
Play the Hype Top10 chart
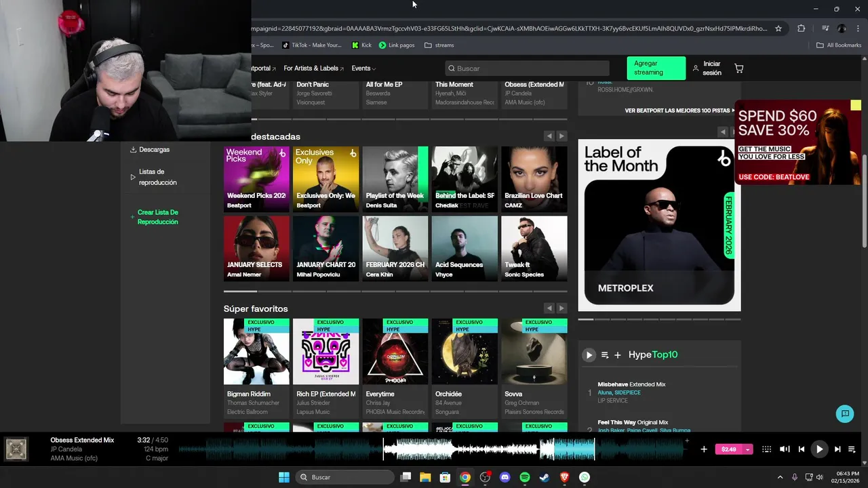pos(589,354)
